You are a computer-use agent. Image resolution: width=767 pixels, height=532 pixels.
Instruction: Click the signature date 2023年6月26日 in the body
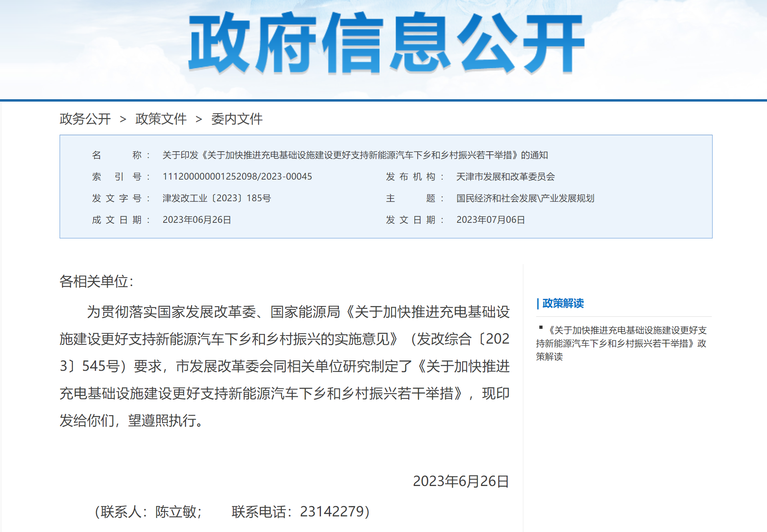[461, 481]
